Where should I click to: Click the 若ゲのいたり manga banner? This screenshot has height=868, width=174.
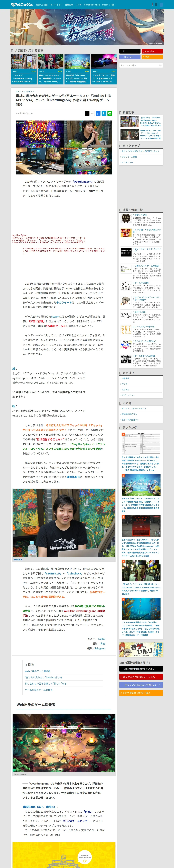click(141, 650)
